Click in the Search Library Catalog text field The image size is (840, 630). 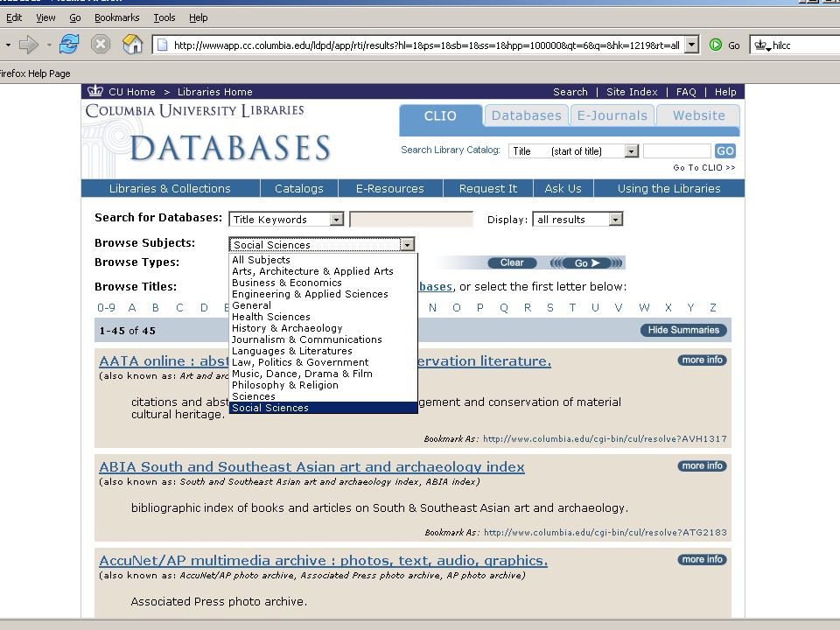(x=676, y=151)
